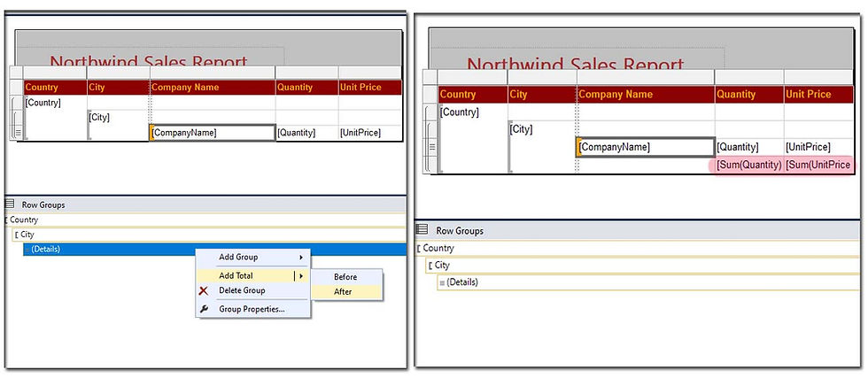Click the details row handle in right report
This screenshot has height=378, width=868.
pos(430,147)
